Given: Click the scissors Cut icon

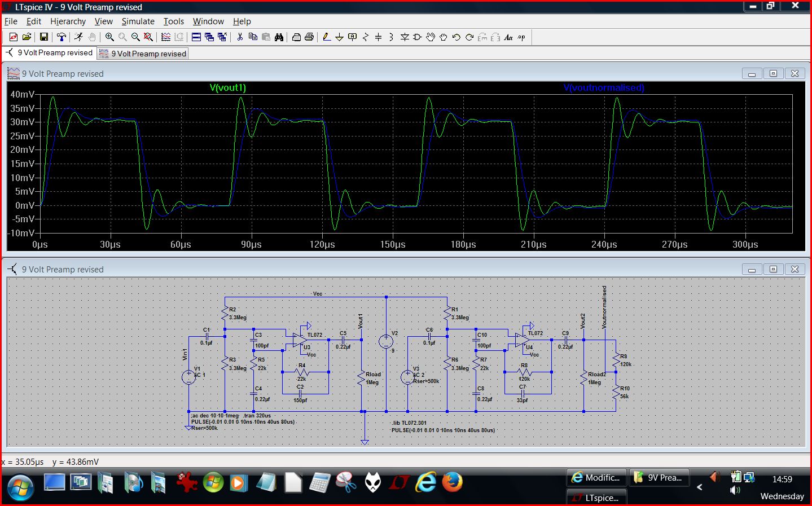Looking at the screenshot, I should [240, 37].
